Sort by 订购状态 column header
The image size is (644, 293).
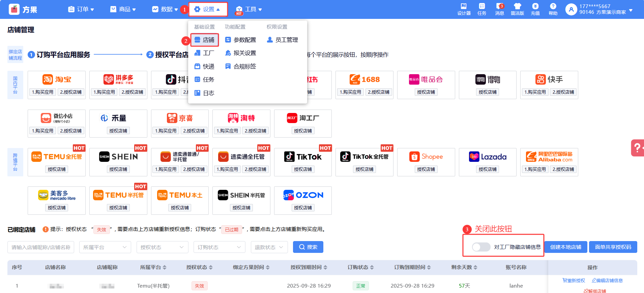click(x=361, y=267)
